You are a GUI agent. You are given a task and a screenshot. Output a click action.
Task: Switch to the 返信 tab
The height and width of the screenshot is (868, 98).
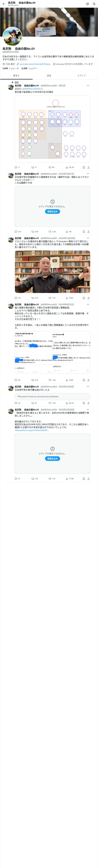[x=49, y=76]
